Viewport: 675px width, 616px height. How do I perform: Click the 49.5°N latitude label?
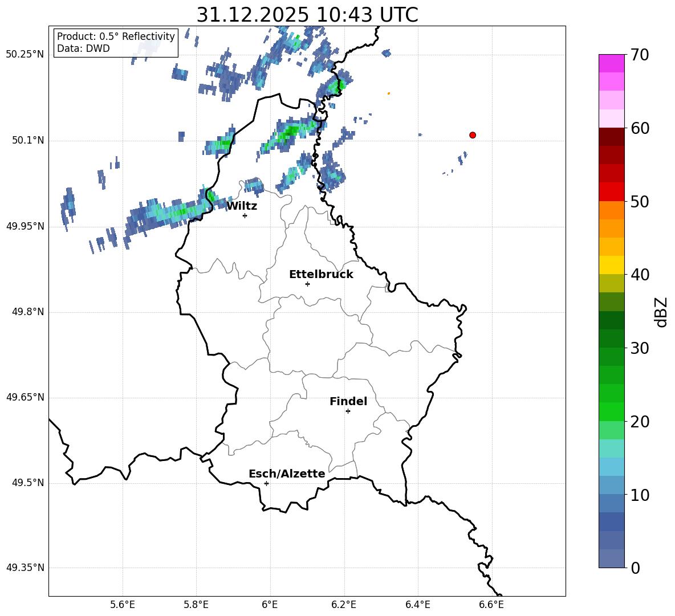pyautogui.click(x=28, y=483)
